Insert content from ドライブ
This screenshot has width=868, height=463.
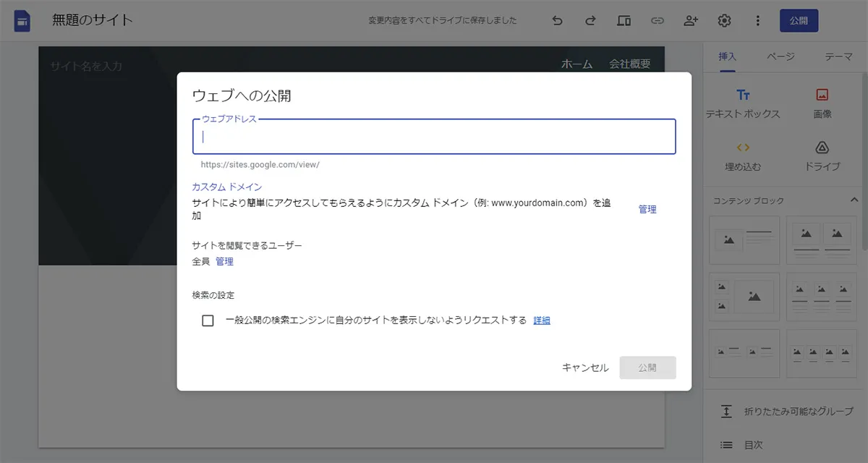tap(822, 153)
